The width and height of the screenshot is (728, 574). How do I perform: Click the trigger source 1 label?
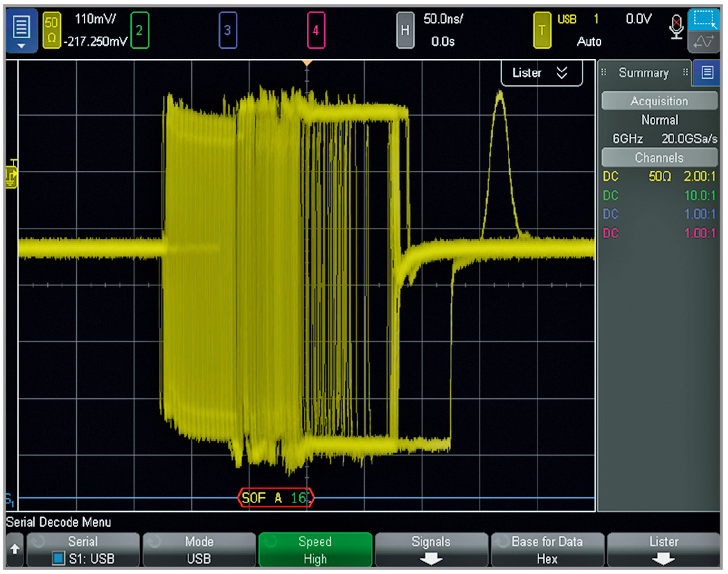(596, 19)
